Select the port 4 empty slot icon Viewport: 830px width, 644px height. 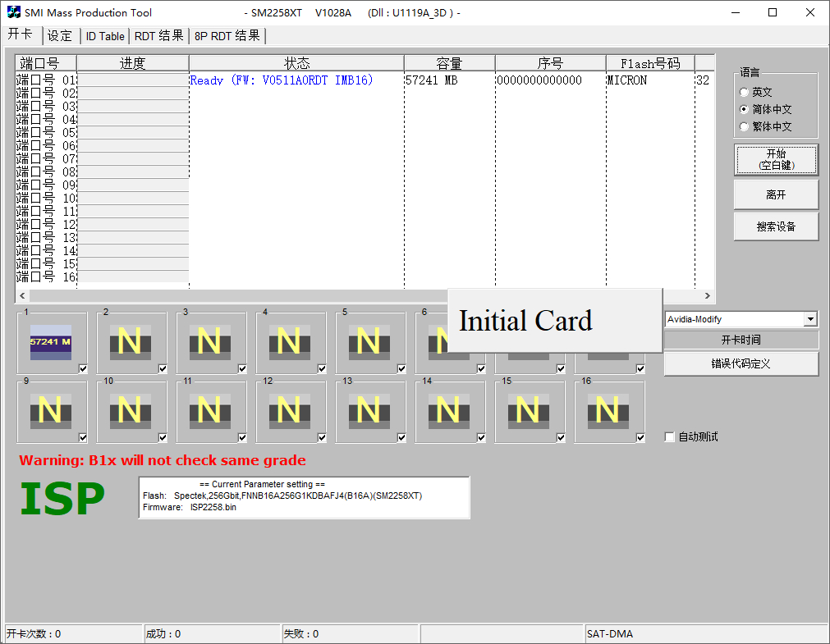[x=289, y=341]
